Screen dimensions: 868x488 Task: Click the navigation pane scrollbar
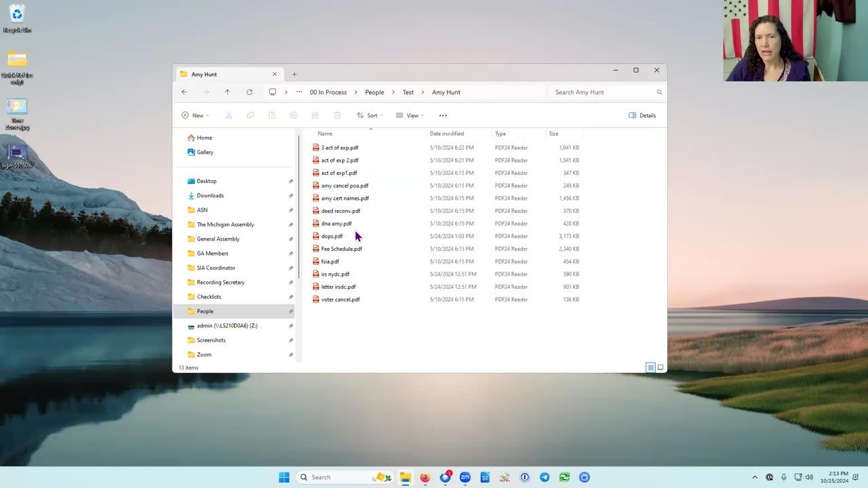coord(298,207)
